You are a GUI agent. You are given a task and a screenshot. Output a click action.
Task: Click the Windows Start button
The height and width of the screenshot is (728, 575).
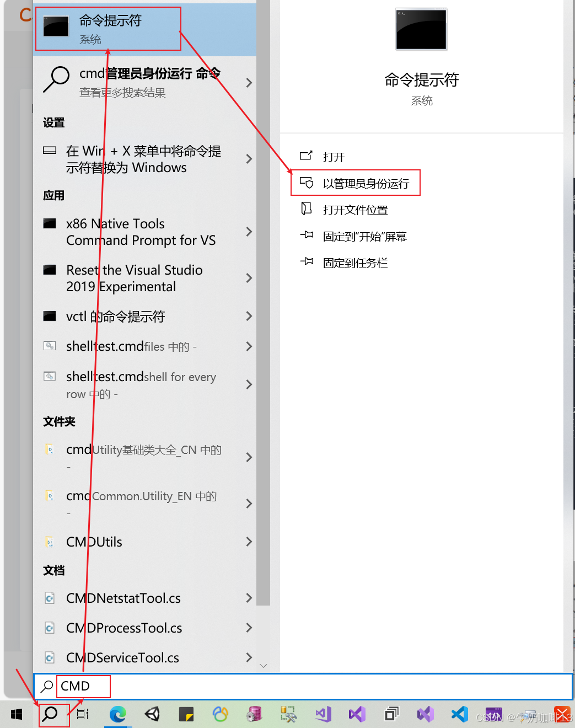pyautogui.click(x=17, y=715)
